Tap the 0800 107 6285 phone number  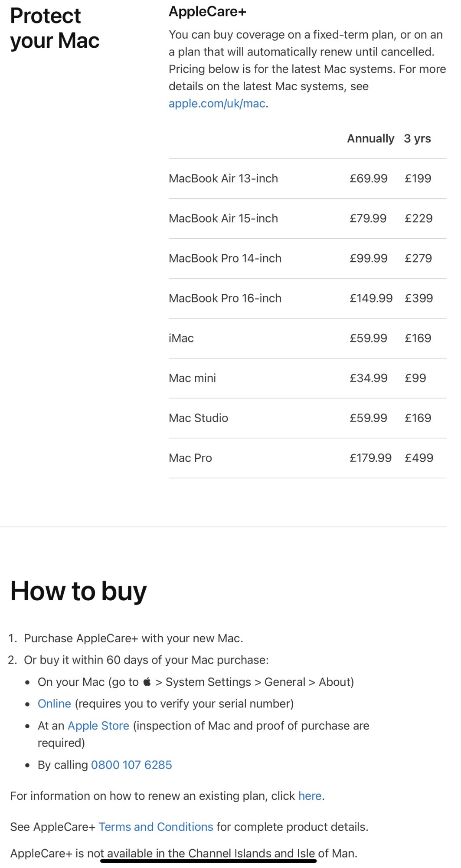point(131,765)
